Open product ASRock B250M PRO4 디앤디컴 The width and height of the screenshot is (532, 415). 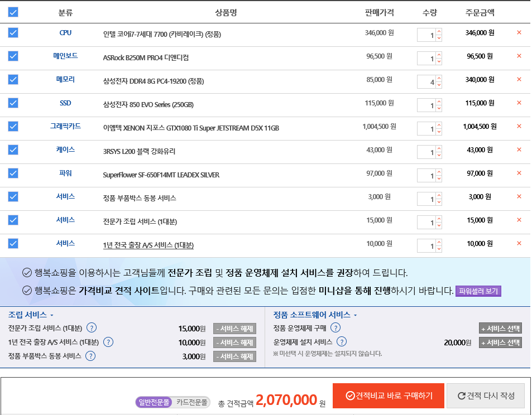(x=146, y=57)
